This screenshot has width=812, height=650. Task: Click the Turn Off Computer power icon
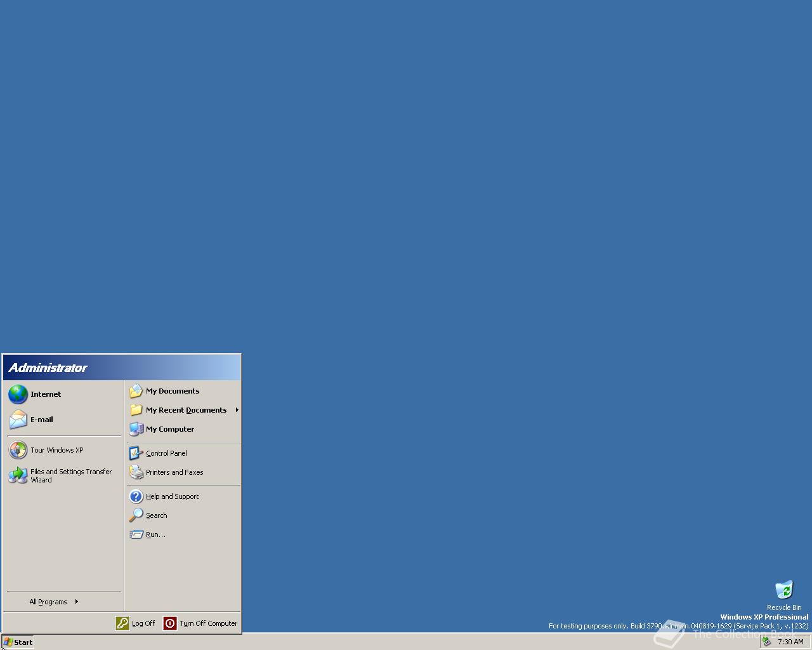tap(169, 623)
